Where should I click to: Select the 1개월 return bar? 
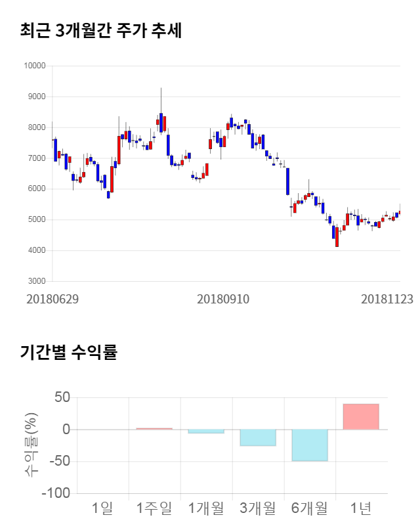205,432
